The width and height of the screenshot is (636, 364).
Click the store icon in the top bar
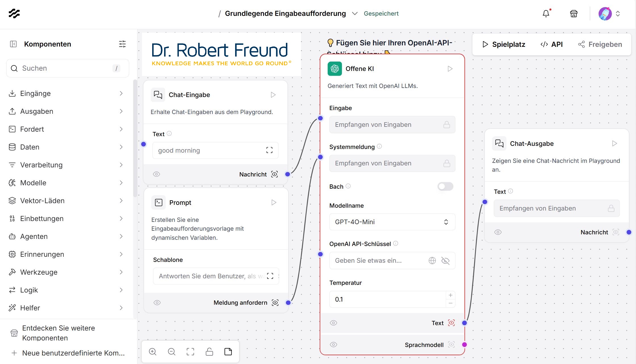(x=573, y=13)
